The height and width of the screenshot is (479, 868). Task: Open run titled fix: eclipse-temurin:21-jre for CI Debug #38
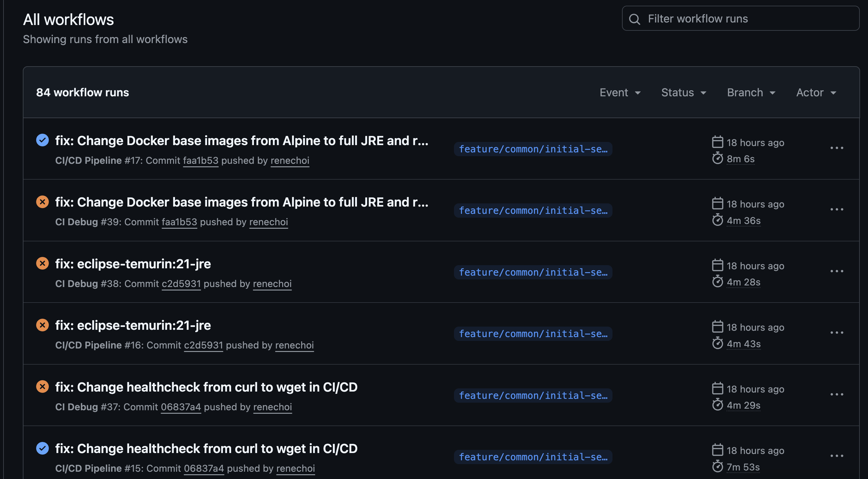133,264
